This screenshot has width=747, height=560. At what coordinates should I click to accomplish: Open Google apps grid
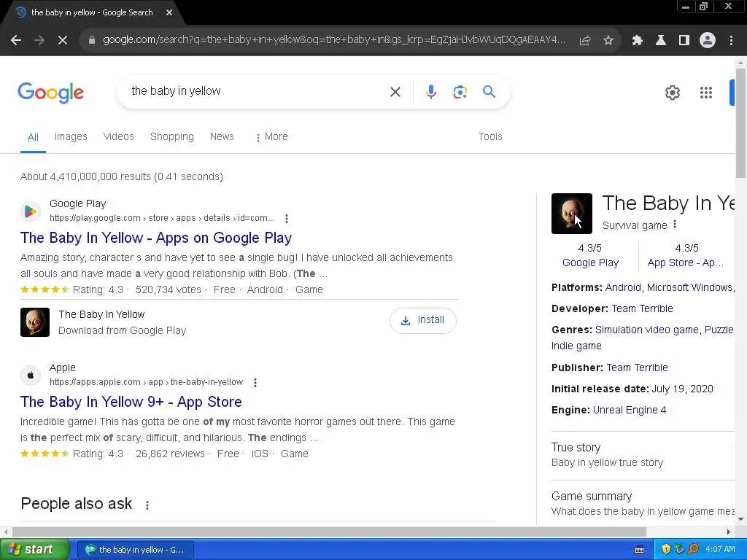(706, 93)
